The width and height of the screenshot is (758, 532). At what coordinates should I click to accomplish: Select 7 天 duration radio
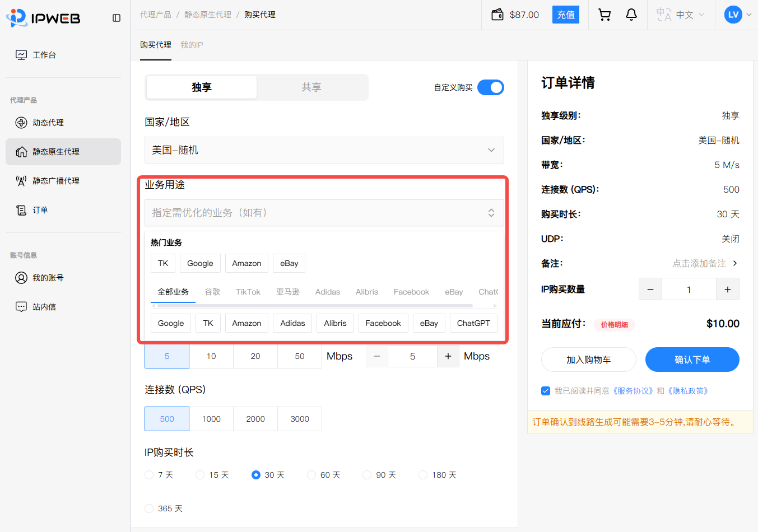click(x=149, y=475)
